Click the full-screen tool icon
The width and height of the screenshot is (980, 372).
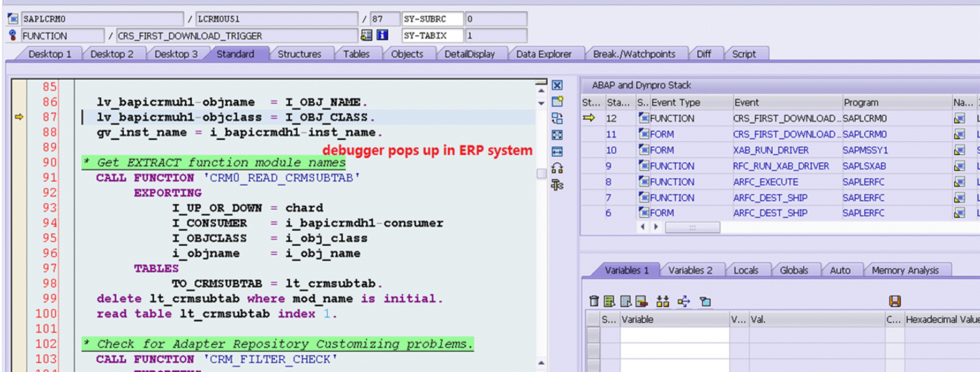click(557, 135)
